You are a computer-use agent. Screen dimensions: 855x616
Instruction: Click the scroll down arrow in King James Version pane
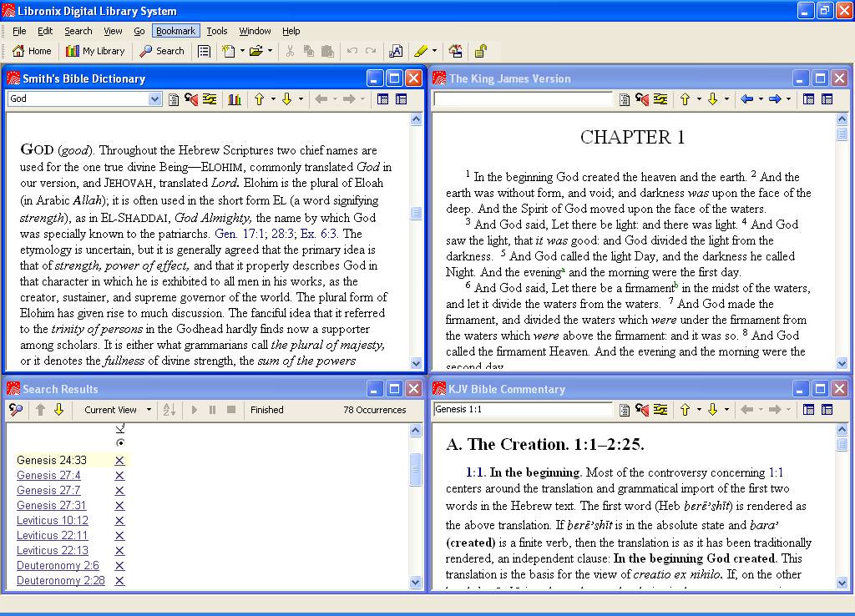[x=842, y=363]
